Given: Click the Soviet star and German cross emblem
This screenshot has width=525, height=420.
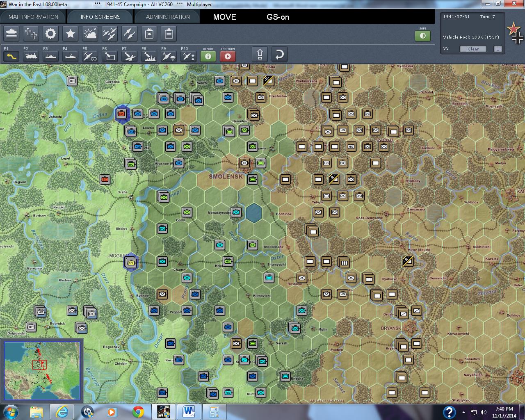Looking at the screenshot, I should click(515, 33).
